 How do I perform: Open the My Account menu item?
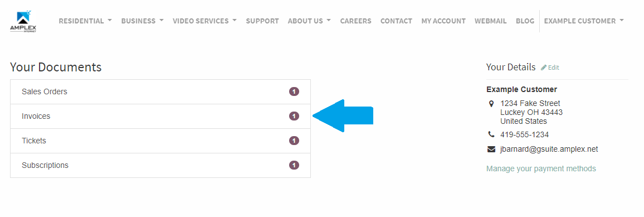tap(443, 21)
